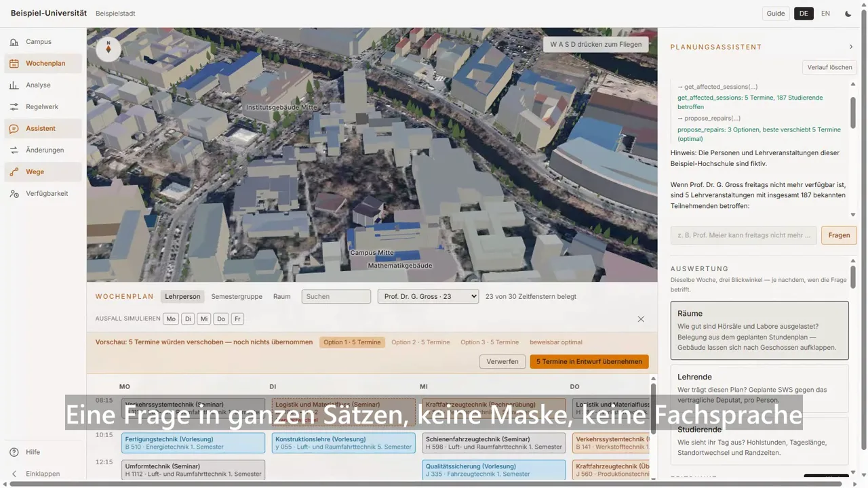Open the Lehrende evaluation card

pyautogui.click(x=759, y=389)
